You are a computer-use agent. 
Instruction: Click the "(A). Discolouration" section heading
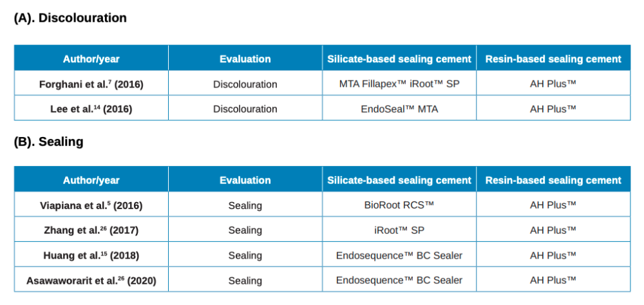70,18
